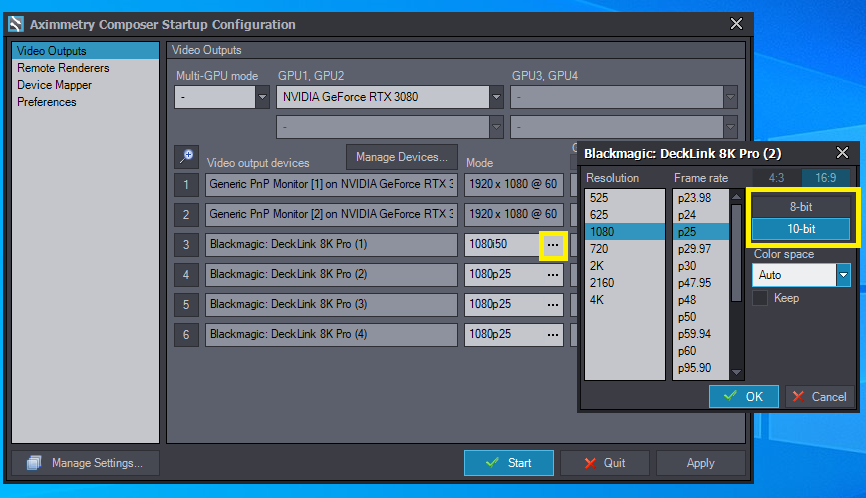This screenshot has height=498, width=866.
Task: Open mode options for DeckLink 8K Pro (2)
Action: point(553,274)
